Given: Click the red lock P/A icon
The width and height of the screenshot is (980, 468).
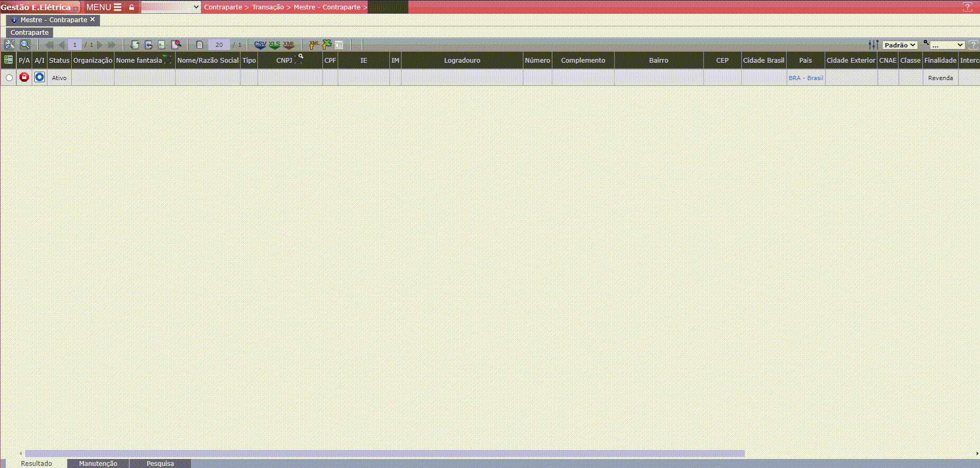Looking at the screenshot, I should click(24, 77).
